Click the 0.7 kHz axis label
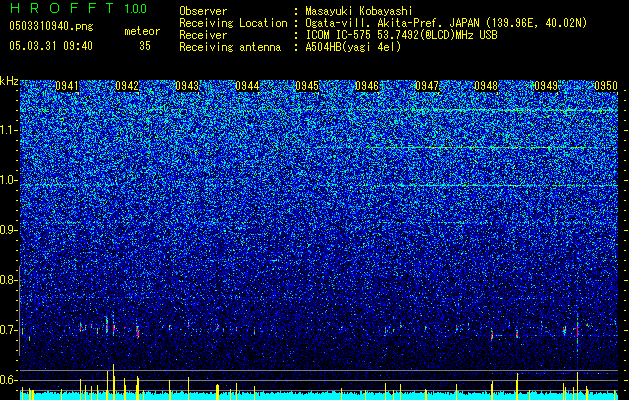629x400 pixels. coord(8,330)
